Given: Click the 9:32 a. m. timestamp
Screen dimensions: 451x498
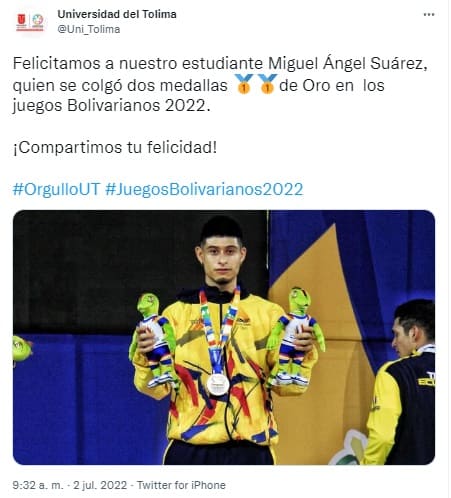Looking at the screenshot, I should click(x=38, y=485).
